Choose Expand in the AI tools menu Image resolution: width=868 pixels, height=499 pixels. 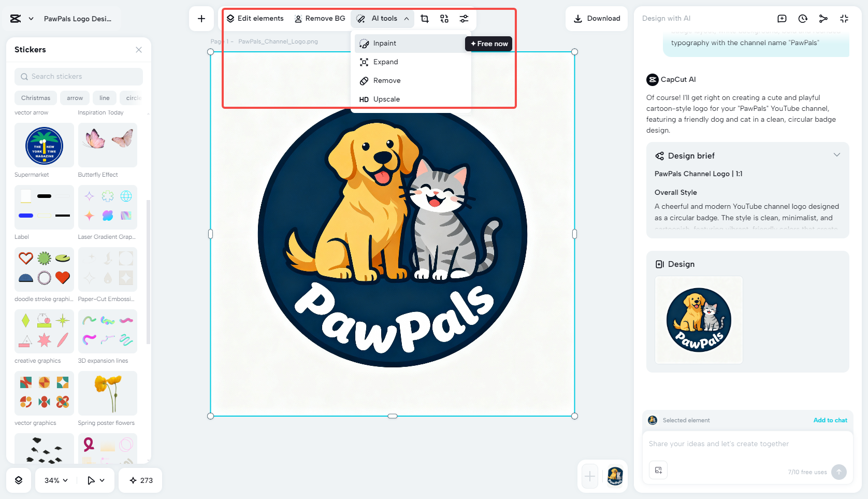tap(385, 62)
